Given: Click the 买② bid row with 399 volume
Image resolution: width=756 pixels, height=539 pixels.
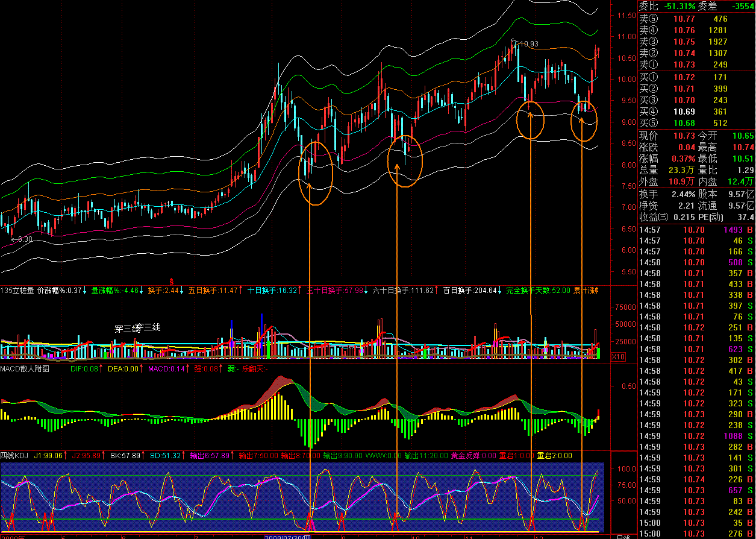Looking at the screenshot, I should point(696,89).
